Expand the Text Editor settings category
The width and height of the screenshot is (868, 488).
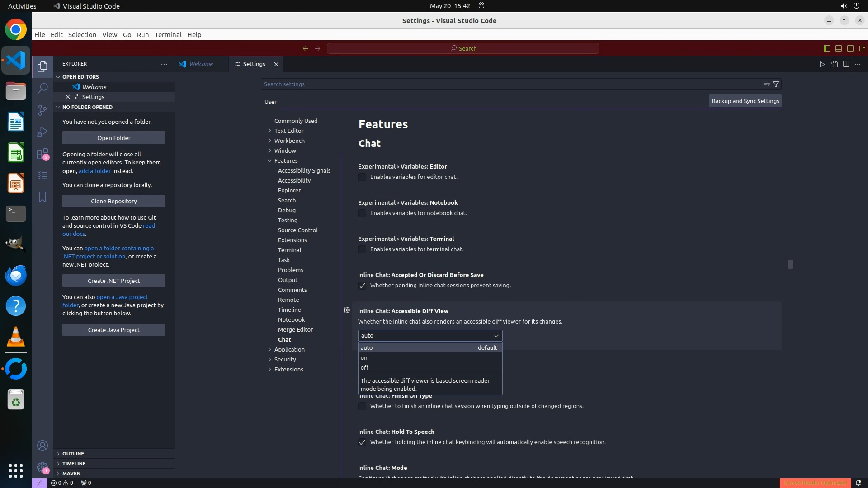click(x=289, y=131)
